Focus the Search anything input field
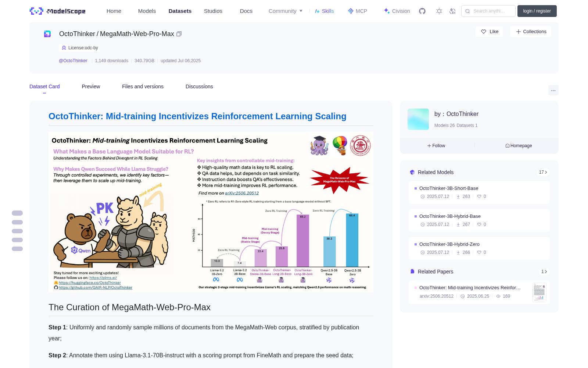Image resolution: width=588 pixels, height=368 pixels. (488, 11)
